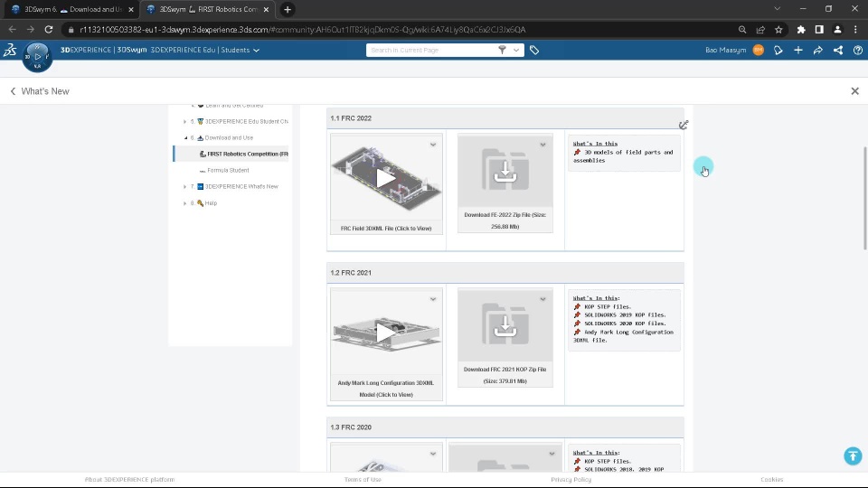Click Download FRC 2021 KOP Zip caption

(505, 374)
